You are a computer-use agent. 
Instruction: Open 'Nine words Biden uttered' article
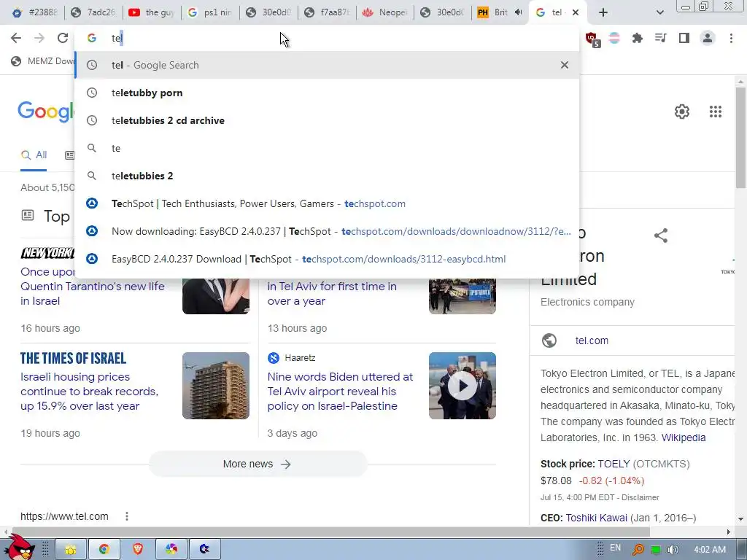(x=340, y=392)
